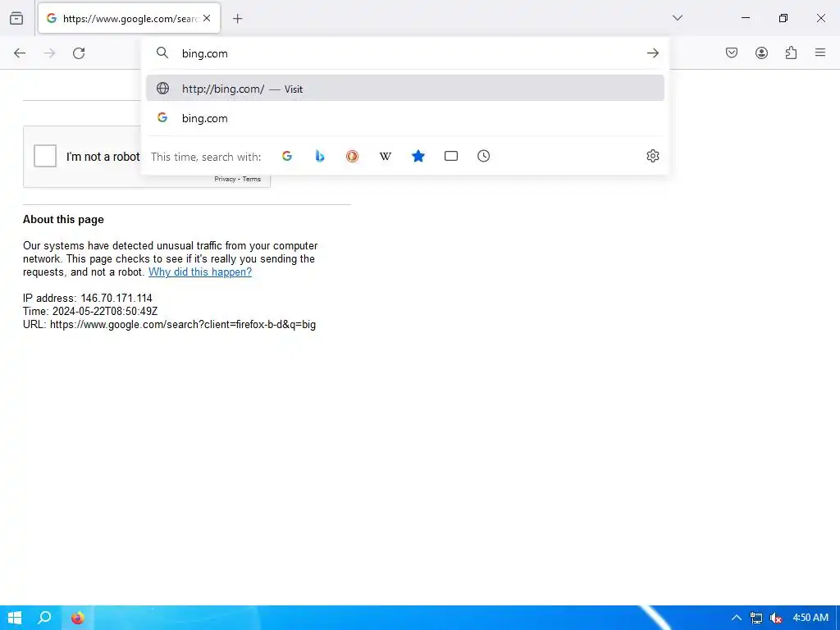
Task: Open the Extensions puzzle icon
Action: tap(791, 52)
